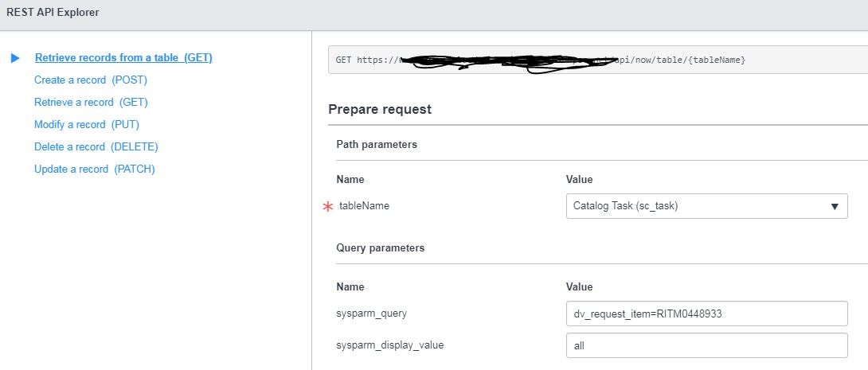Open Update a record (PATCH) method
This screenshot has height=370, width=868.
[94, 169]
